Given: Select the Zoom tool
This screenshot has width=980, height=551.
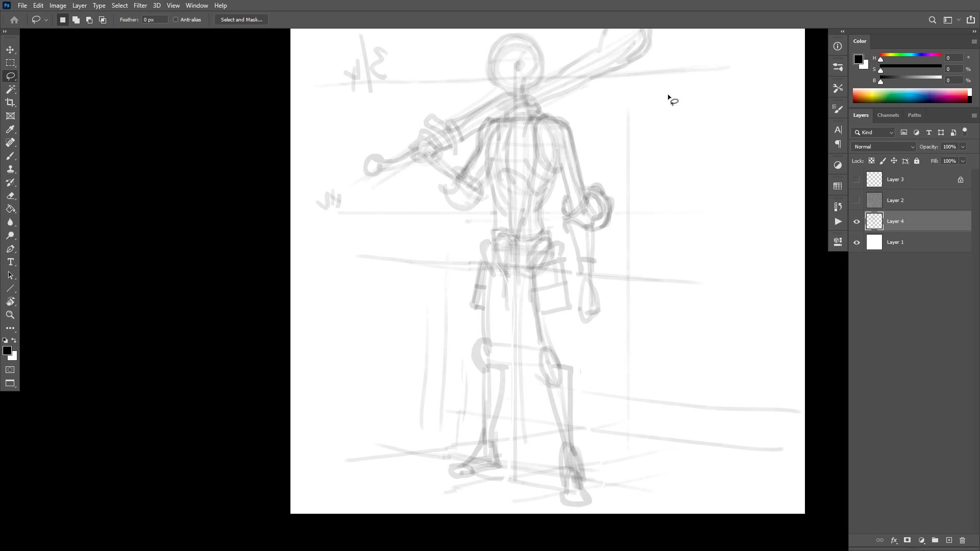Looking at the screenshot, I should point(10,315).
